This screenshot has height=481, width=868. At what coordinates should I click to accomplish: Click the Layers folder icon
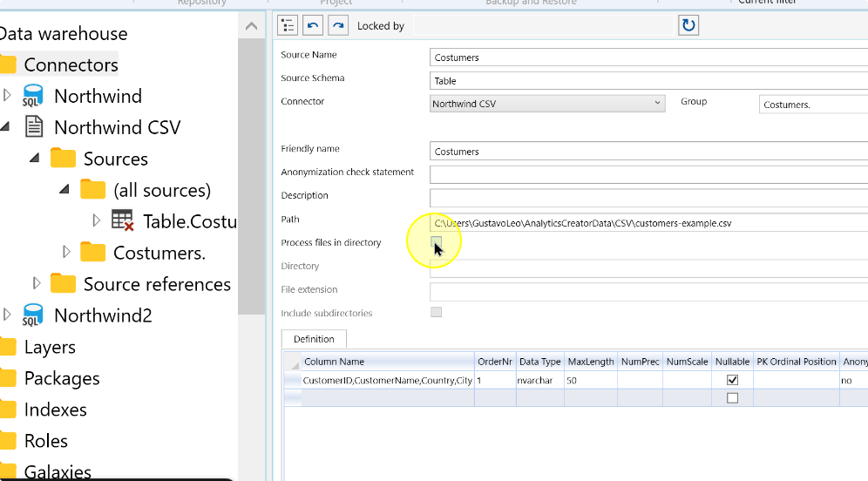[8, 347]
